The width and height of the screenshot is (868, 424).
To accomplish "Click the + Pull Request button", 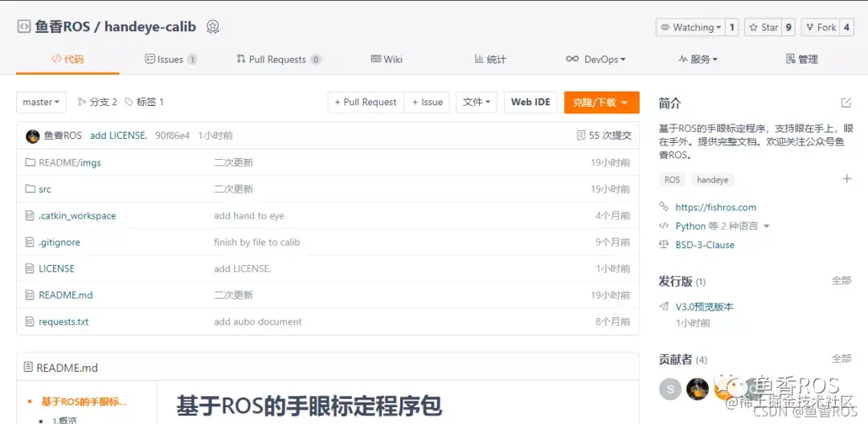I will (366, 102).
